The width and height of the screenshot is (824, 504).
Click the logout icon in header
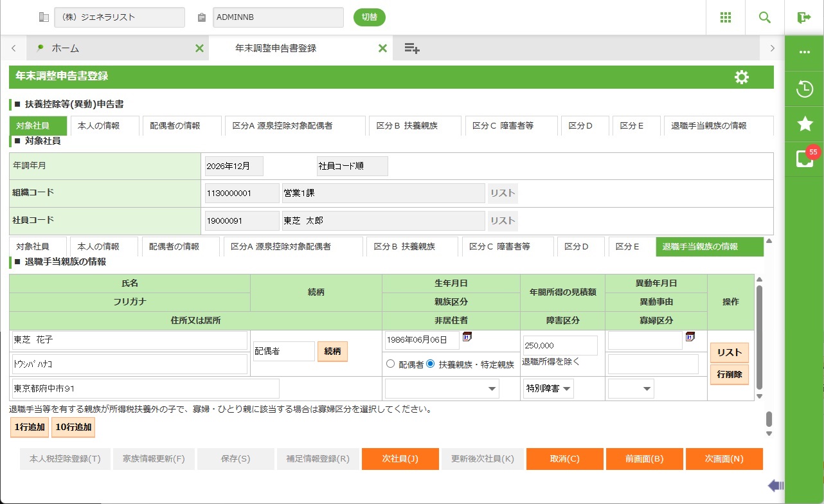[803, 17]
